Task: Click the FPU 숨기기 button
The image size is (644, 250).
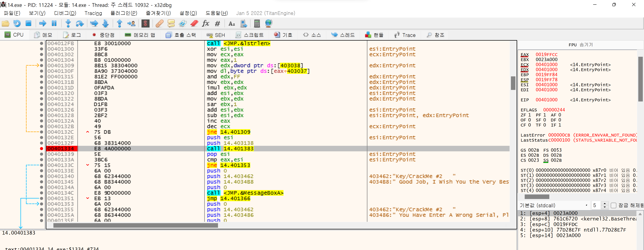Action: click(x=581, y=45)
